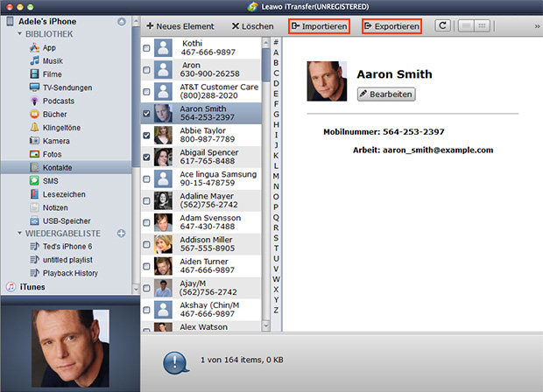Click the refresh toolbar icon

tap(442, 26)
